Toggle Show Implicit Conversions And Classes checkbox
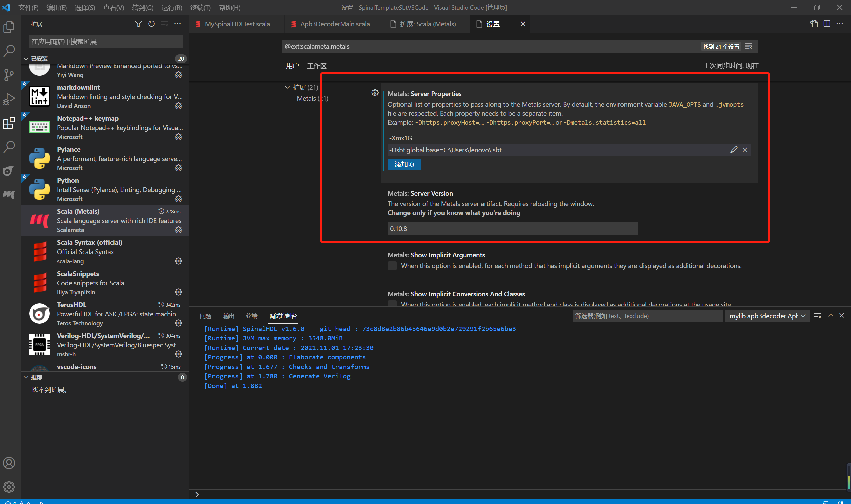This screenshot has height=504, width=851. (x=392, y=303)
